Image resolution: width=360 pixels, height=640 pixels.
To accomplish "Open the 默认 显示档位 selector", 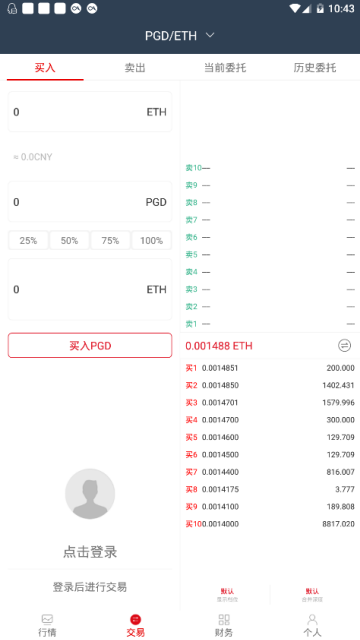I will 227,595.
